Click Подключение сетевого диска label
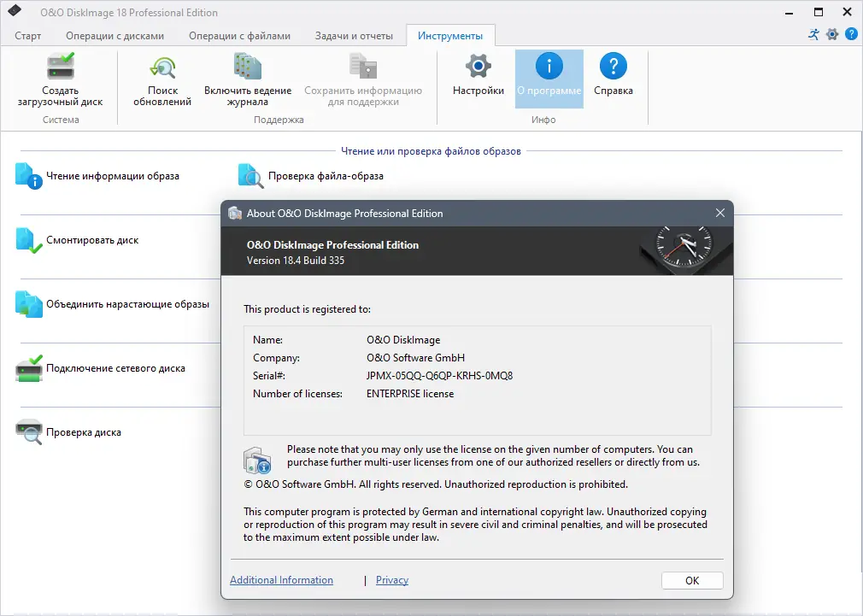Screen dimensions: 863x616 pos(115,368)
